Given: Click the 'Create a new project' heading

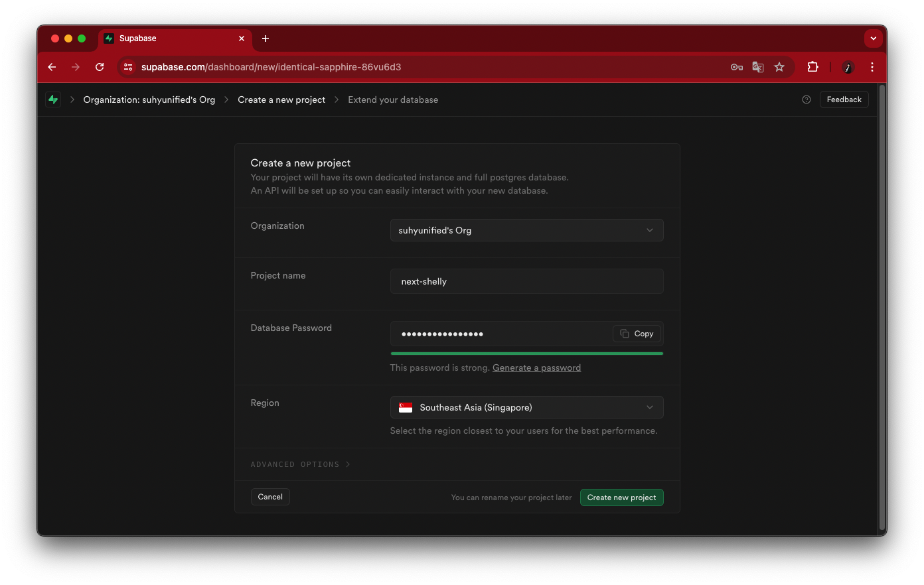Looking at the screenshot, I should pyautogui.click(x=301, y=162).
